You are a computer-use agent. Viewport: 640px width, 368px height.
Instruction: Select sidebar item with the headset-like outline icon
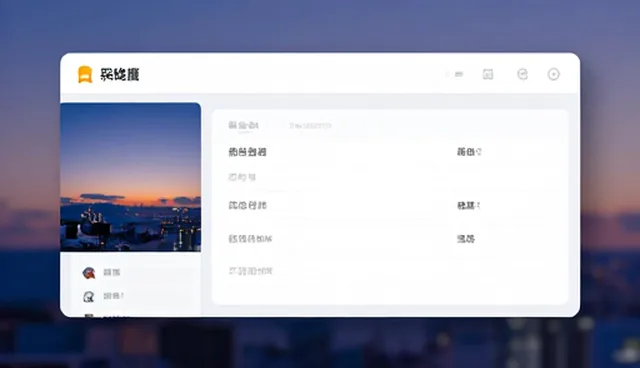point(103,296)
